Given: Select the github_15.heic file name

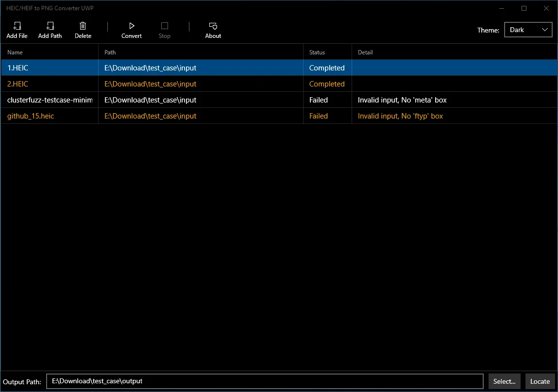Looking at the screenshot, I should (x=31, y=116).
